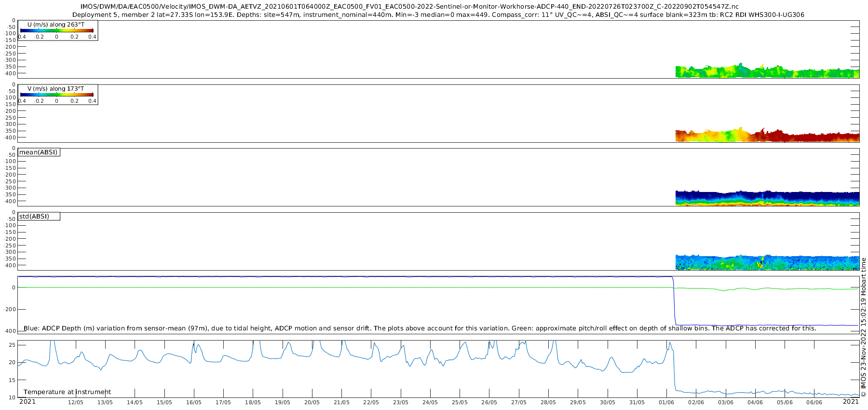This screenshot has width=868, height=410.
Task: Click the std(ABSI) blue-green data patch
Action: click(767, 262)
